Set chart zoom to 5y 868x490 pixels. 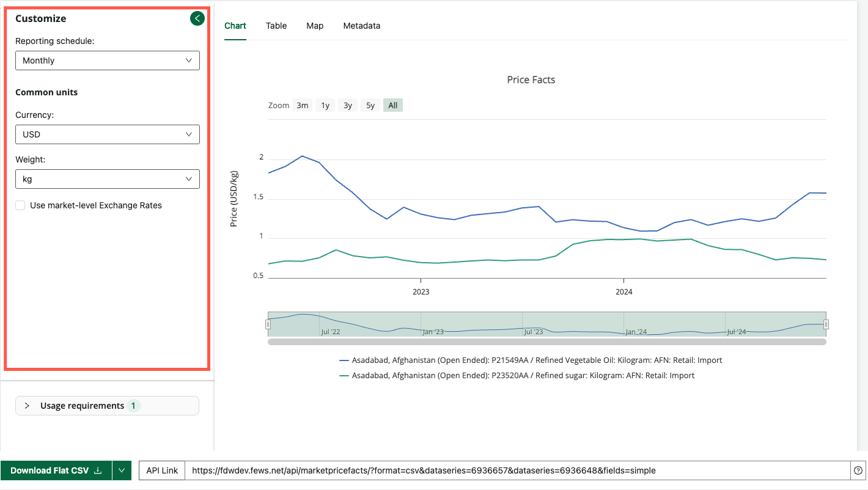click(x=370, y=105)
